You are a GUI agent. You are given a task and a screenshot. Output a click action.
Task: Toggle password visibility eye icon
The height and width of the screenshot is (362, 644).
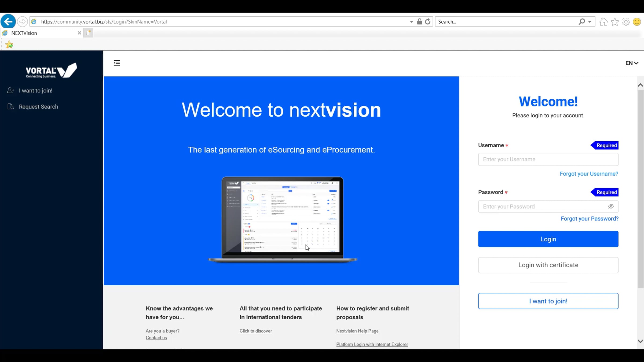pos(611,206)
